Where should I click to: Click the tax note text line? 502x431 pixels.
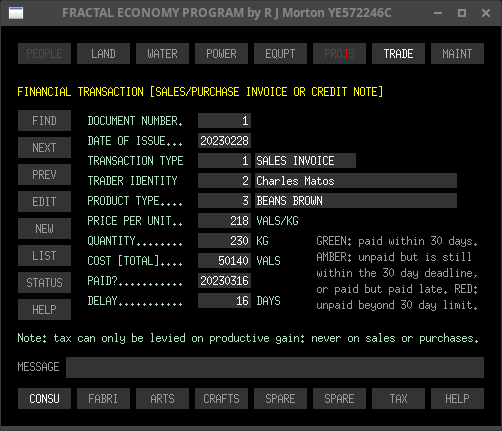(x=248, y=338)
